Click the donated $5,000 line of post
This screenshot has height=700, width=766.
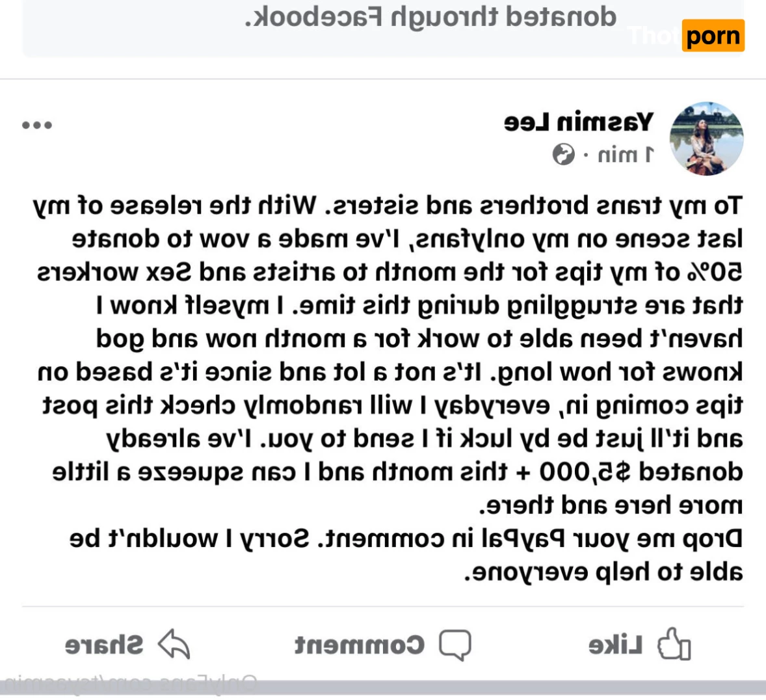coord(397,472)
